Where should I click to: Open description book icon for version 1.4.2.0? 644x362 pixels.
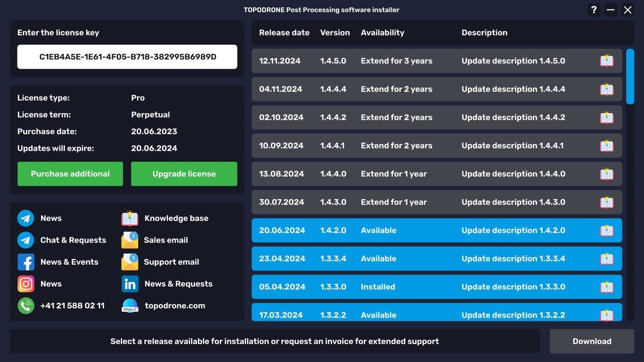606,231
